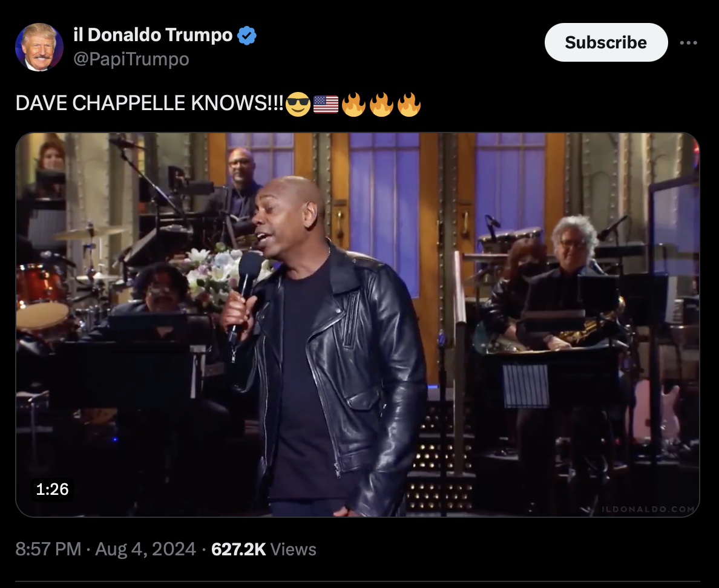Click the il Donaldo Trumpo display name
719x588 pixels.
153,35
